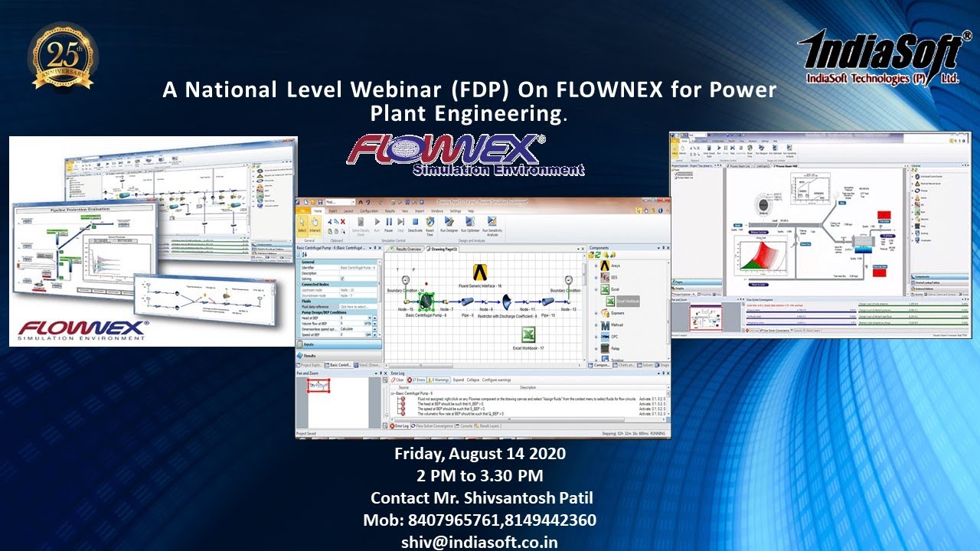Select Basic Centrifugal Pump - 6 on canvas
The width and height of the screenshot is (980, 551).
(x=426, y=302)
